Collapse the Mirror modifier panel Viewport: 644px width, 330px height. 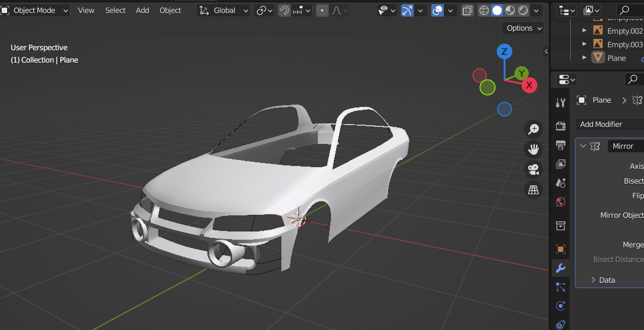[x=583, y=146]
